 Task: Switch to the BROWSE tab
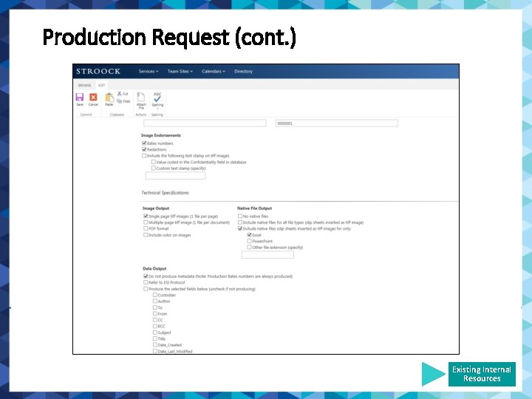(x=84, y=85)
